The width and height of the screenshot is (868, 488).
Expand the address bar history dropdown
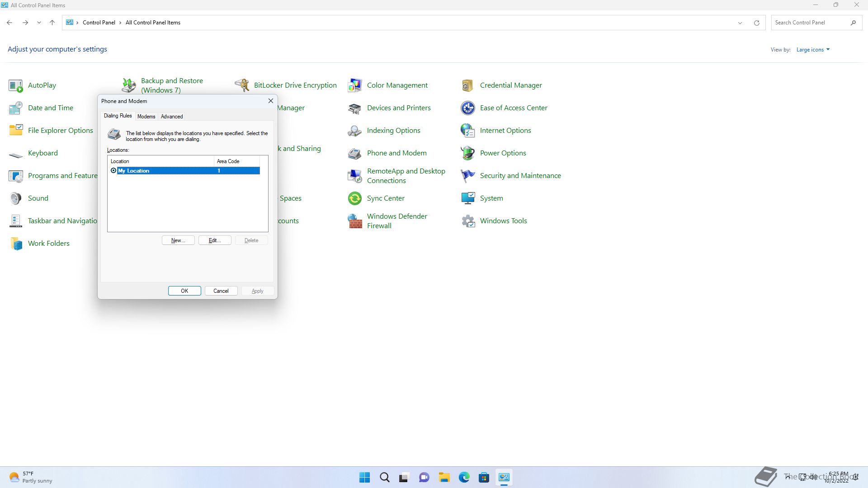tap(740, 23)
